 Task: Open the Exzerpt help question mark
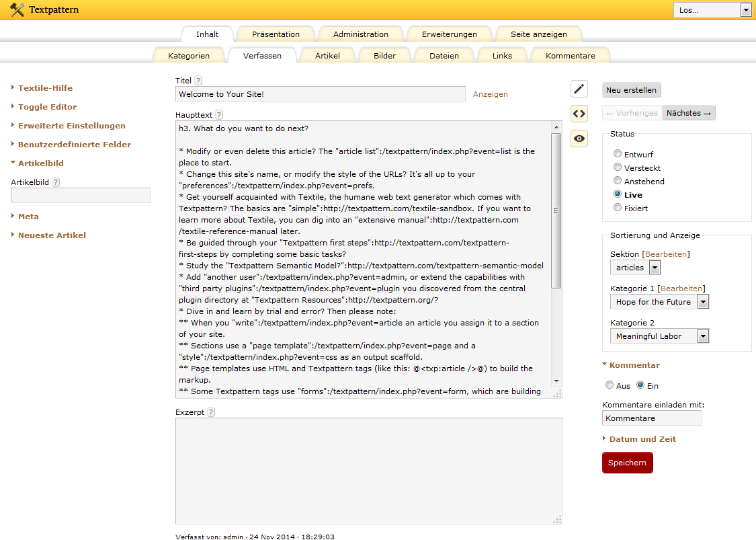coord(211,412)
